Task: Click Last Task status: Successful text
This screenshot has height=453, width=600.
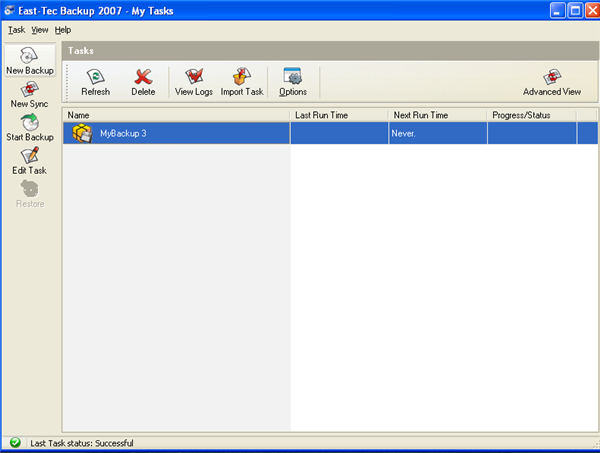Action: [x=82, y=443]
